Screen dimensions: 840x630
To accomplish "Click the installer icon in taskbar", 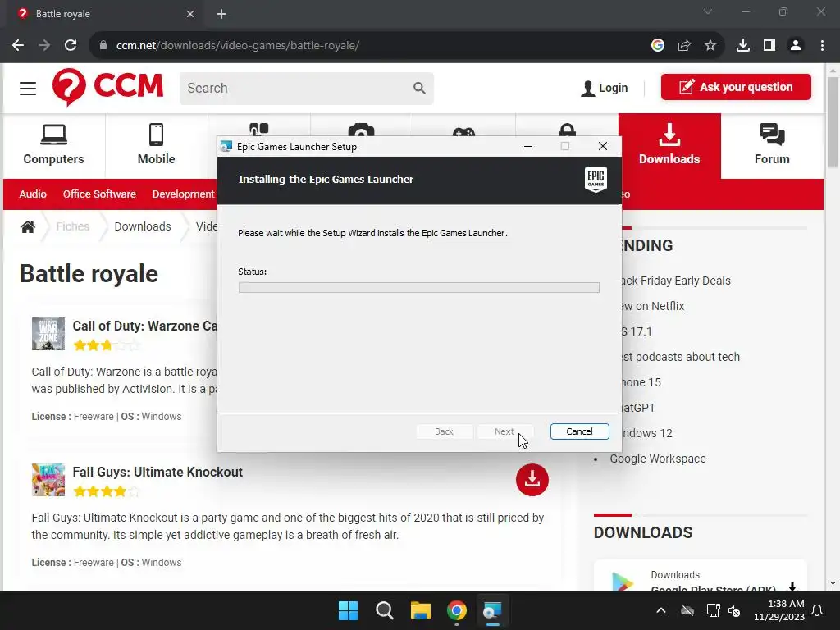I will tap(492, 610).
